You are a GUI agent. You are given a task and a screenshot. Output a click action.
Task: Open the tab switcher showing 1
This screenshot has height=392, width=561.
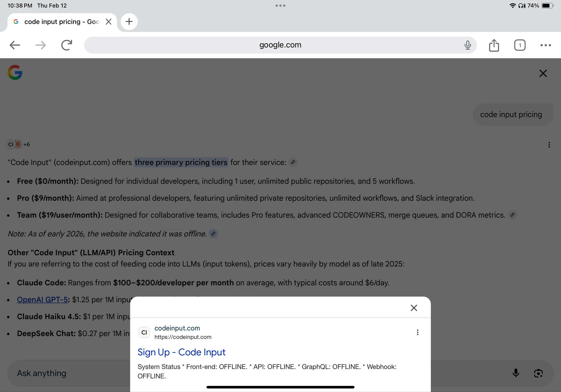520,45
